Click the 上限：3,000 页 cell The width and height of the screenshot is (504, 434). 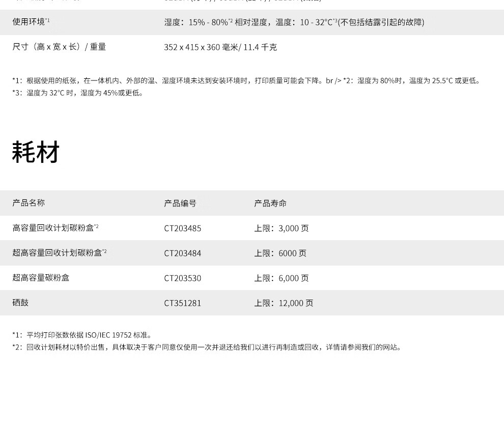coord(280,228)
